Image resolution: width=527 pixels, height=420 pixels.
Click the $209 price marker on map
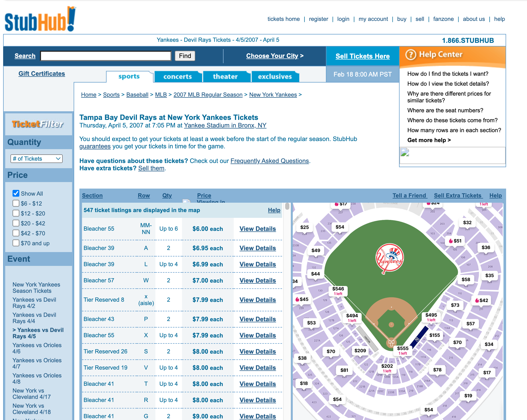[x=360, y=351]
